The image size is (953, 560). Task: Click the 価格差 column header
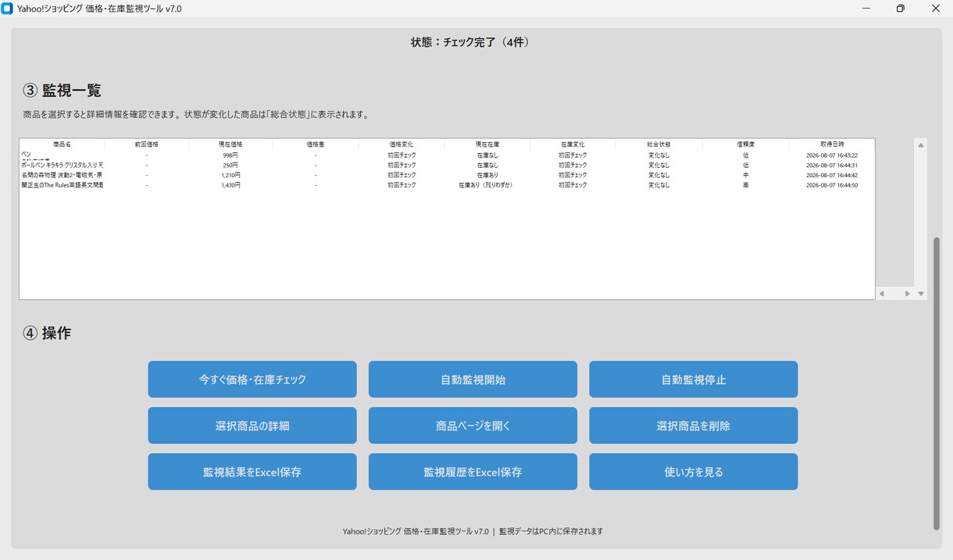tap(316, 144)
